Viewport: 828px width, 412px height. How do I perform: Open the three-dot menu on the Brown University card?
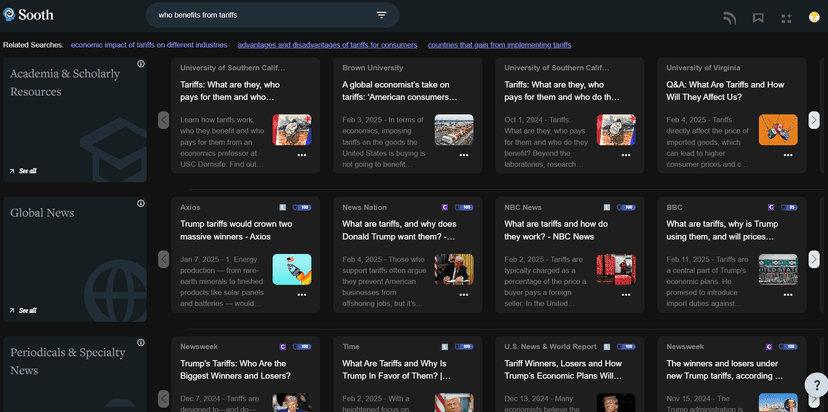[x=464, y=155]
